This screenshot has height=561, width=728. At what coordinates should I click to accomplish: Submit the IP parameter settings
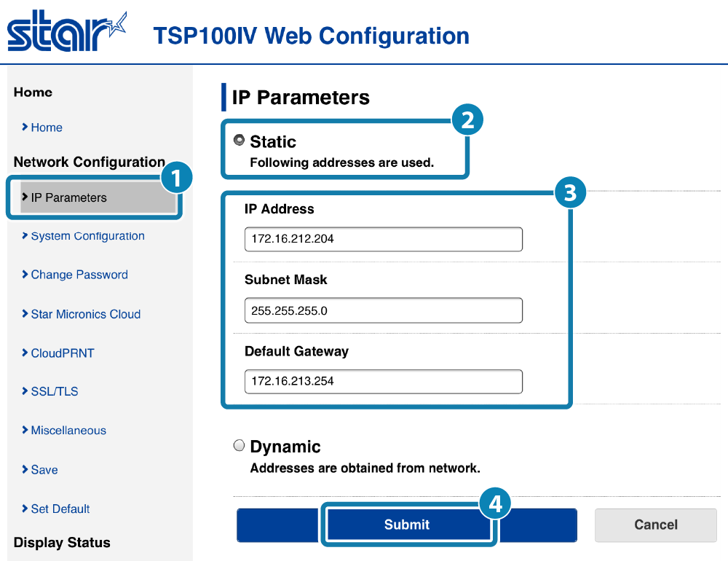coord(407,525)
